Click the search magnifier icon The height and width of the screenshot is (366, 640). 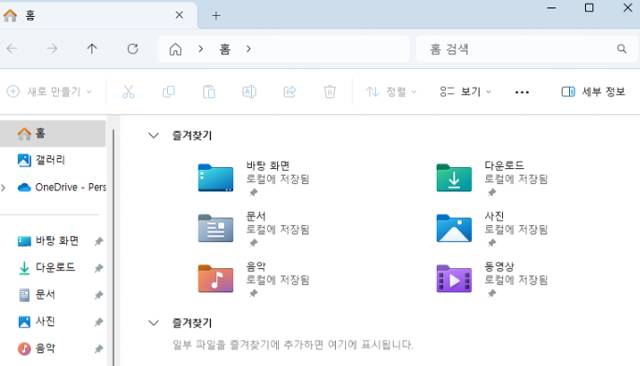click(x=621, y=49)
